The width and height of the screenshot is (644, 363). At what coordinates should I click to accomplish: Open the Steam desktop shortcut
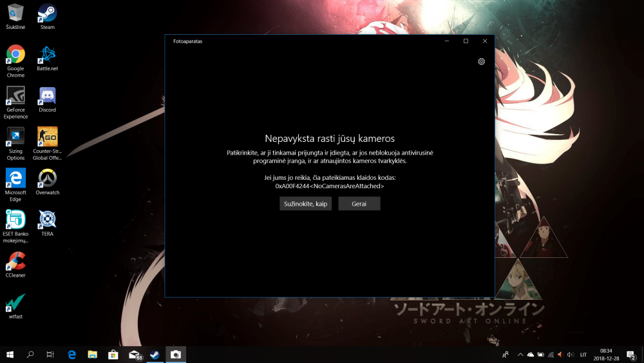tap(47, 17)
